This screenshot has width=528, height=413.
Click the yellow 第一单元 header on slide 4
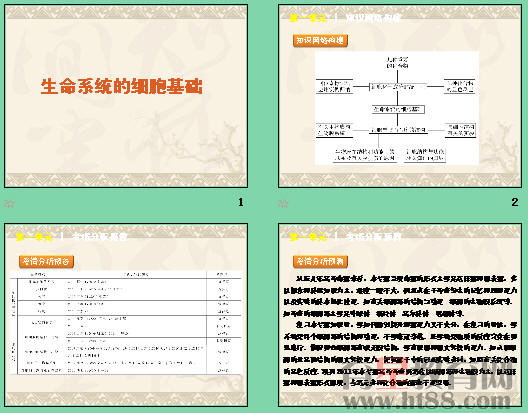coord(308,237)
